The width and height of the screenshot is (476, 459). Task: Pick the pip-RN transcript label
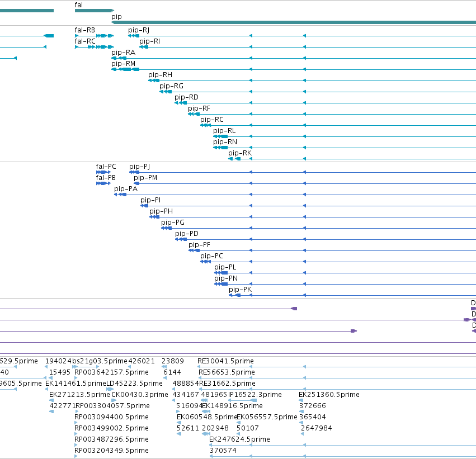225,142
